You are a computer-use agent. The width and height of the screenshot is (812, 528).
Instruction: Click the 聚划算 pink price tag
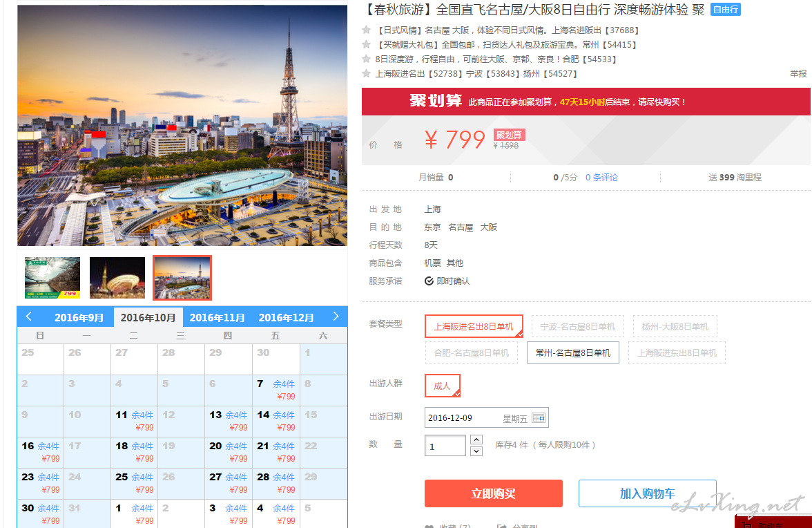(509, 135)
